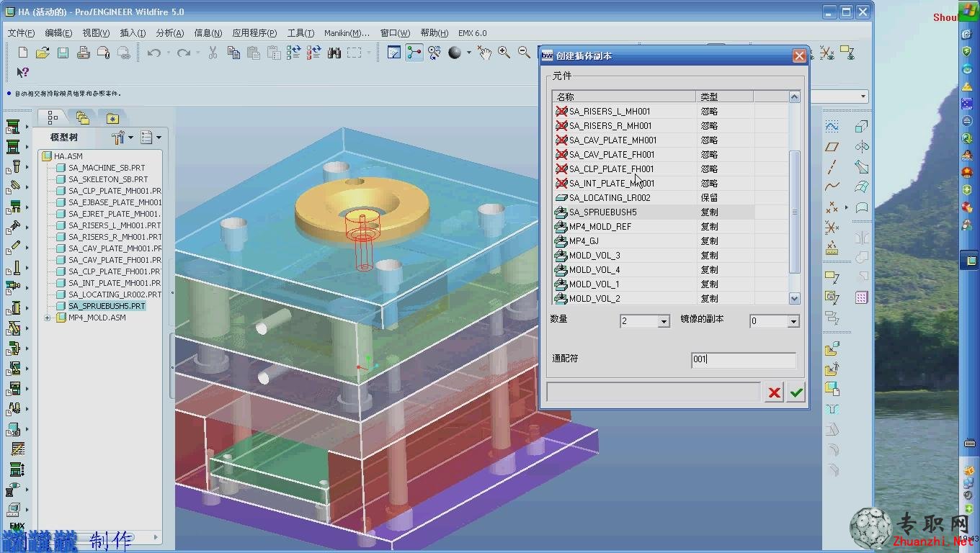The height and width of the screenshot is (553, 980).
Task: Click the What's This help pointer icon
Action: (22, 72)
